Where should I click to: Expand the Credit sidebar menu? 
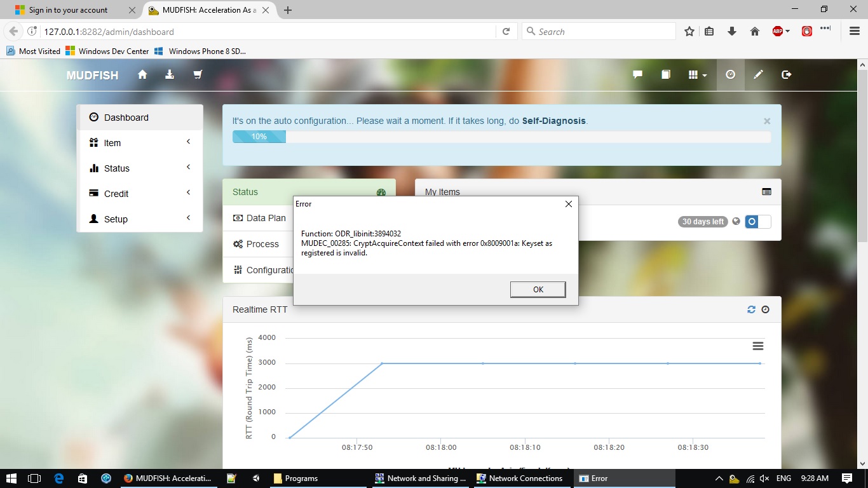coord(140,194)
